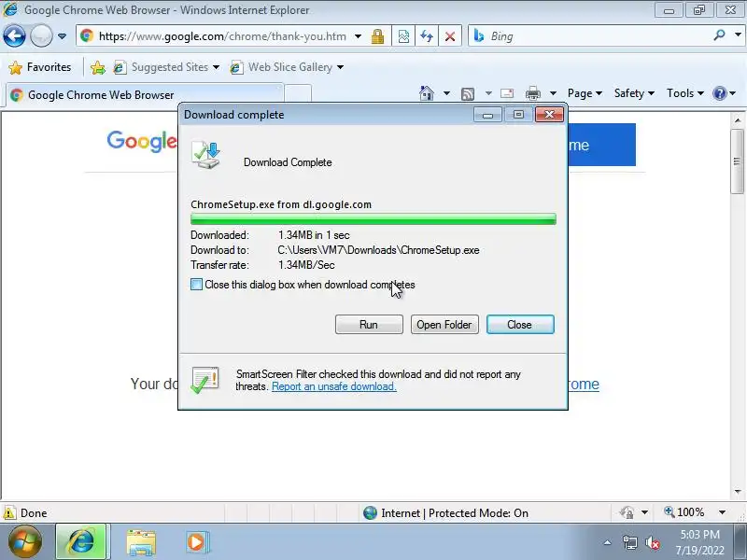Expand the zoom level dropdown arrow

click(x=722, y=512)
